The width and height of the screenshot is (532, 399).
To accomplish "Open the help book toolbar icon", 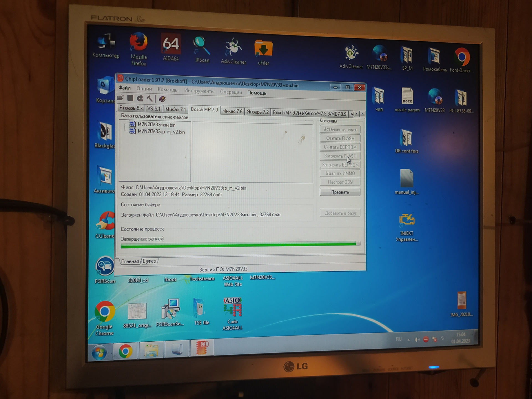I will tap(162, 99).
